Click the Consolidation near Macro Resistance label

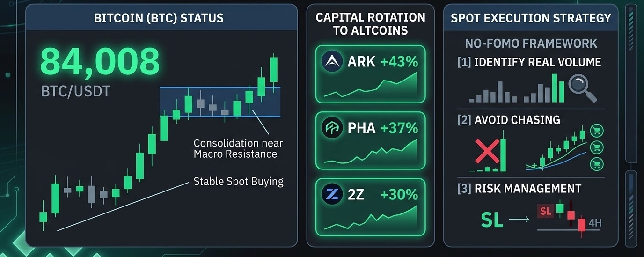(x=239, y=148)
